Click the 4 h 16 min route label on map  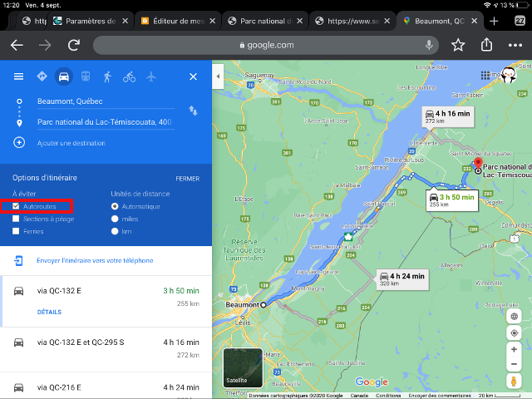tap(448, 117)
